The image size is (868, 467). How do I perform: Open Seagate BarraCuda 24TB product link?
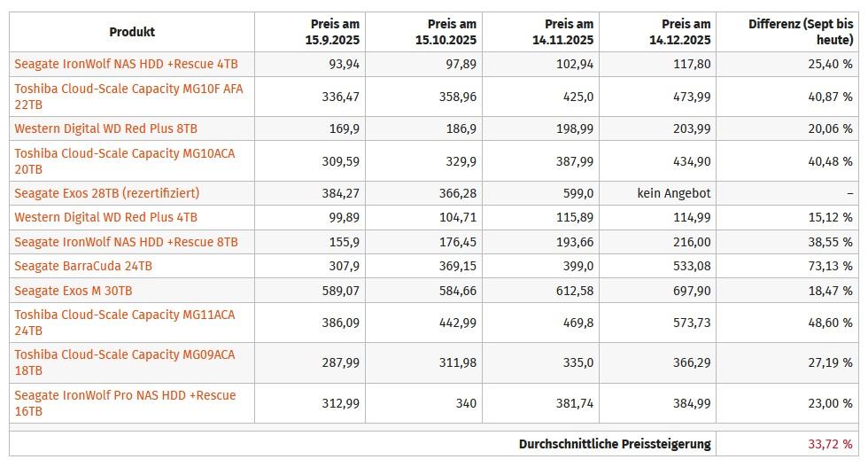(83, 266)
